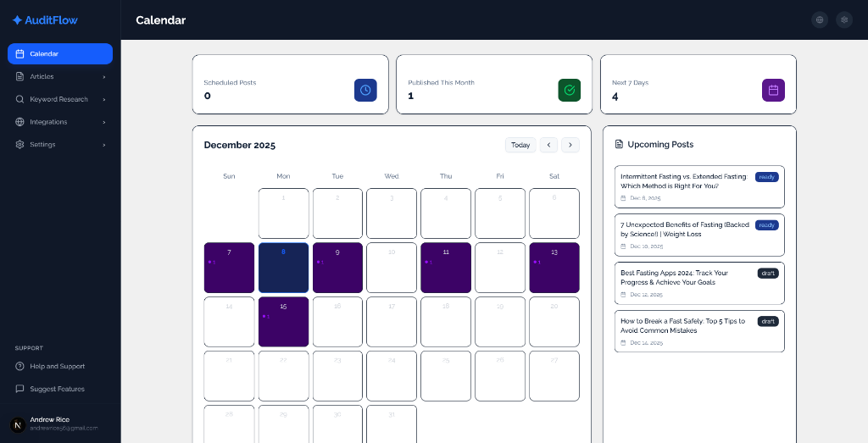This screenshot has height=443, width=868.
Task: Expand the Articles chevron
Action: 104,77
